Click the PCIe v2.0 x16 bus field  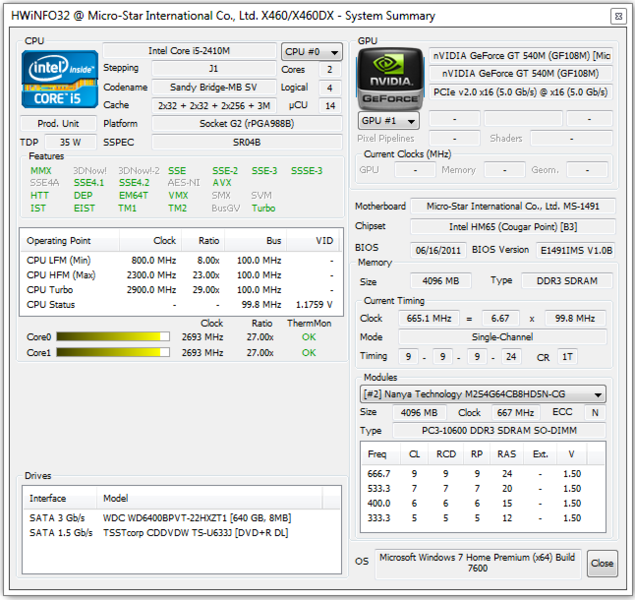point(521,92)
